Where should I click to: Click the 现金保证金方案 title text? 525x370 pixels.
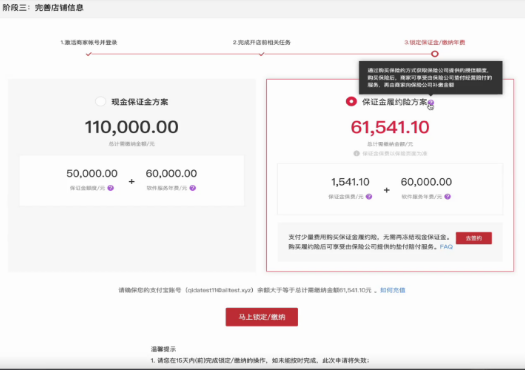(x=140, y=102)
